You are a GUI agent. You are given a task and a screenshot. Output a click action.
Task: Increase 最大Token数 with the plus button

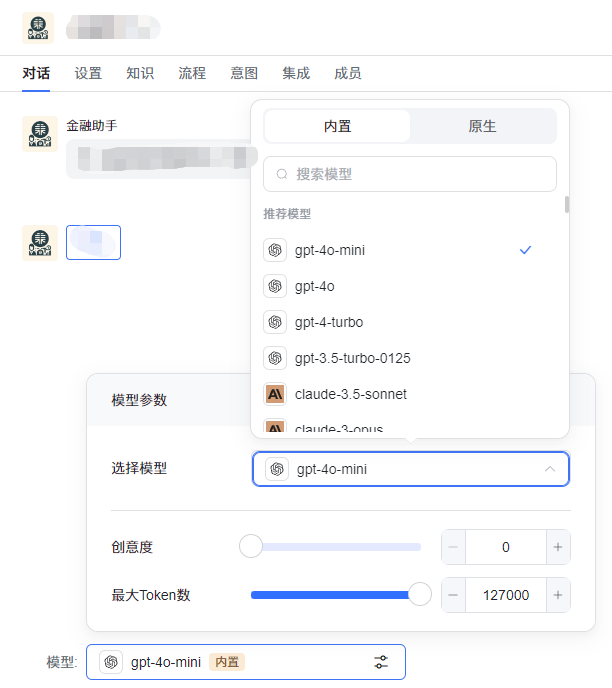coord(558,595)
